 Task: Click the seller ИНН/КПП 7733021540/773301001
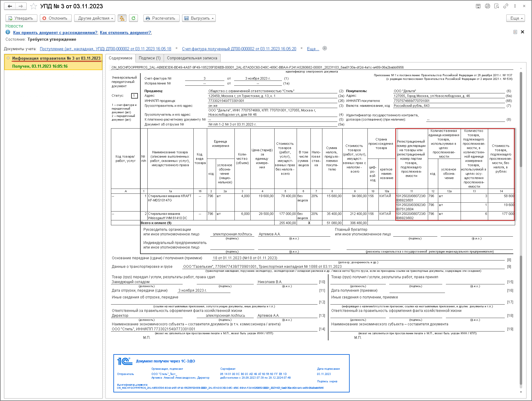click(x=272, y=101)
